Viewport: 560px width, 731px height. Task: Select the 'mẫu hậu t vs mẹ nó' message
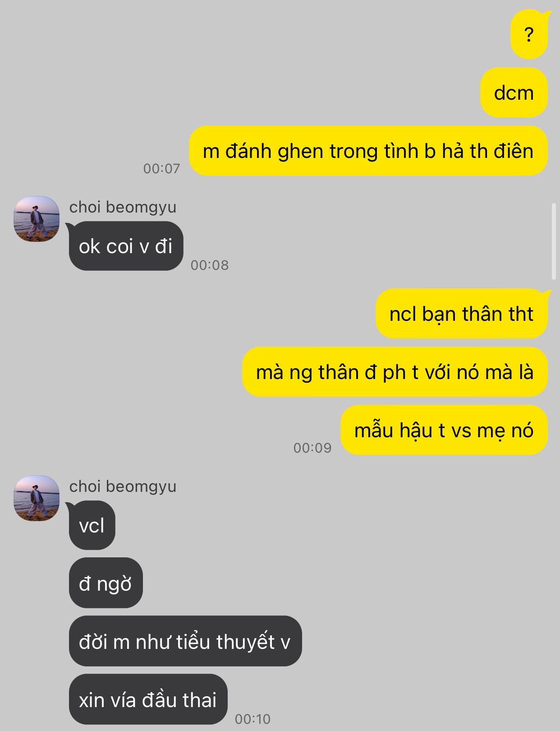[444, 430]
